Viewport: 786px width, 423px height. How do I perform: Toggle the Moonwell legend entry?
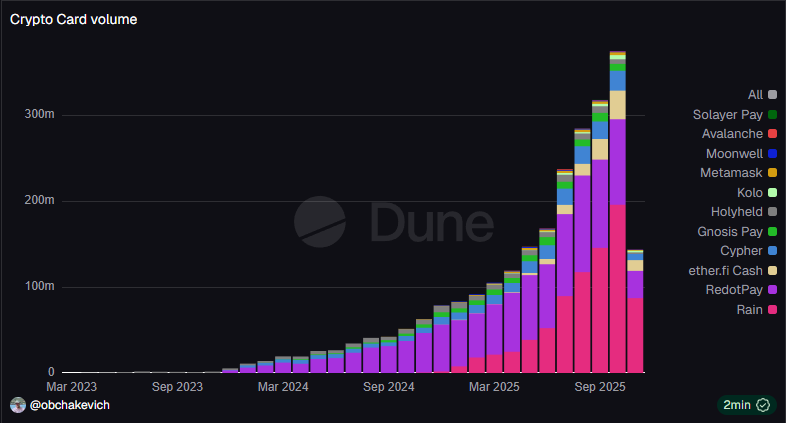[740, 154]
